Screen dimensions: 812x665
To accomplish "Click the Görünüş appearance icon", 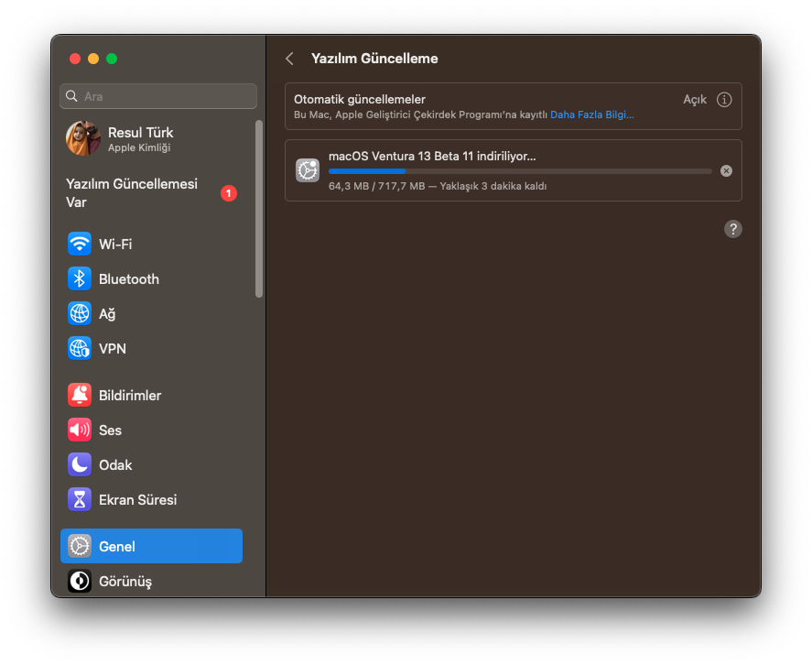I will pos(80,581).
